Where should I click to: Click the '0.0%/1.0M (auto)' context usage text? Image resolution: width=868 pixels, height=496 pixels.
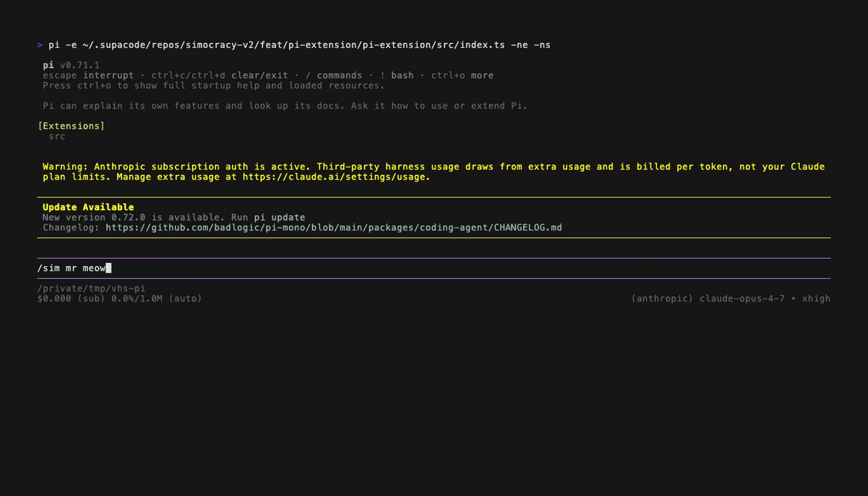pos(157,299)
